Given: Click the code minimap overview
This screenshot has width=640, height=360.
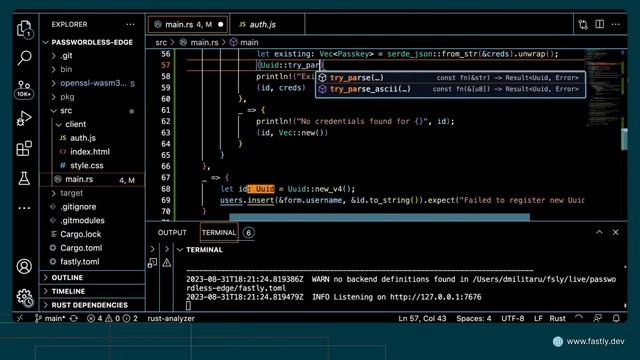Looking at the screenshot, I should click(604, 88).
